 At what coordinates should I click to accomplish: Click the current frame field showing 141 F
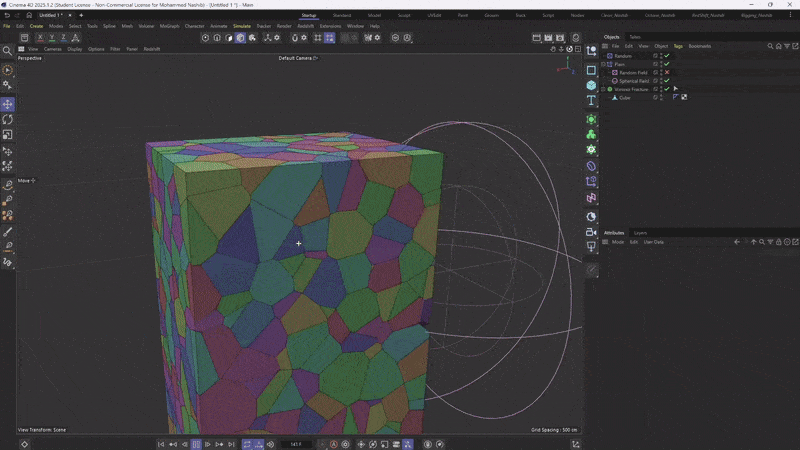coord(296,444)
